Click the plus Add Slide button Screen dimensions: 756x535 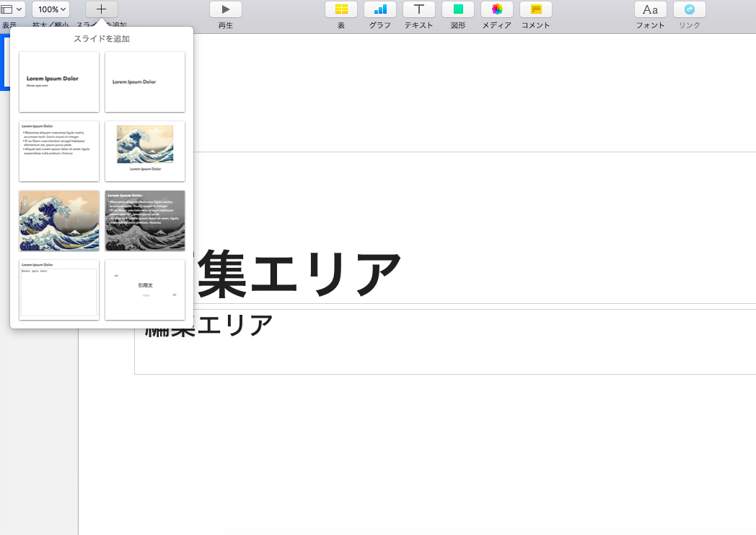pos(101,9)
